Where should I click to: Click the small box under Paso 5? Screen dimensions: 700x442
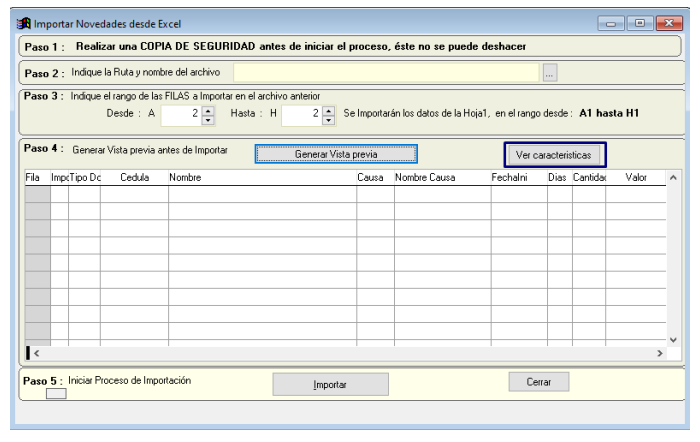[x=56, y=393]
